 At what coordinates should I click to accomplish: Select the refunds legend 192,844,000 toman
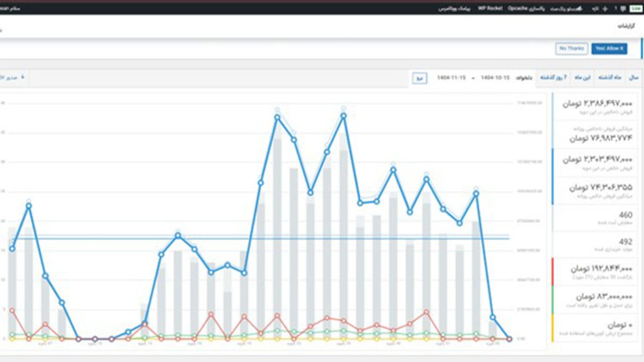tap(601, 271)
